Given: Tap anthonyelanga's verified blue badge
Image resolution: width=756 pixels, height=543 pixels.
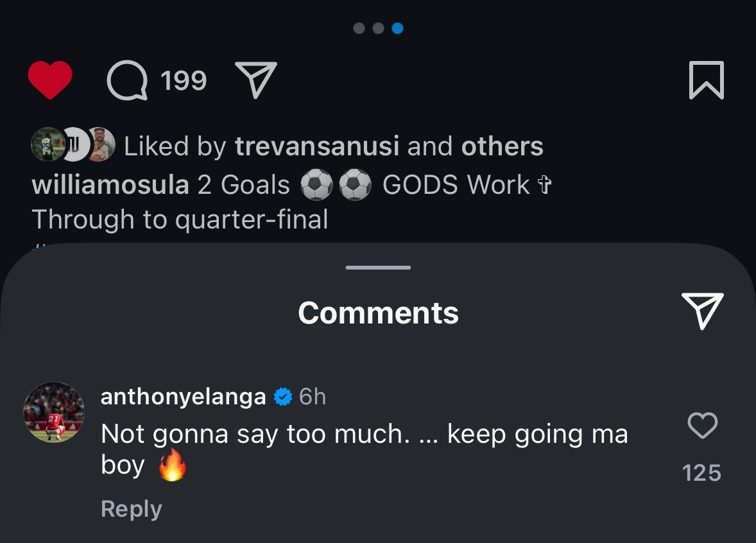Looking at the screenshot, I should (283, 397).
